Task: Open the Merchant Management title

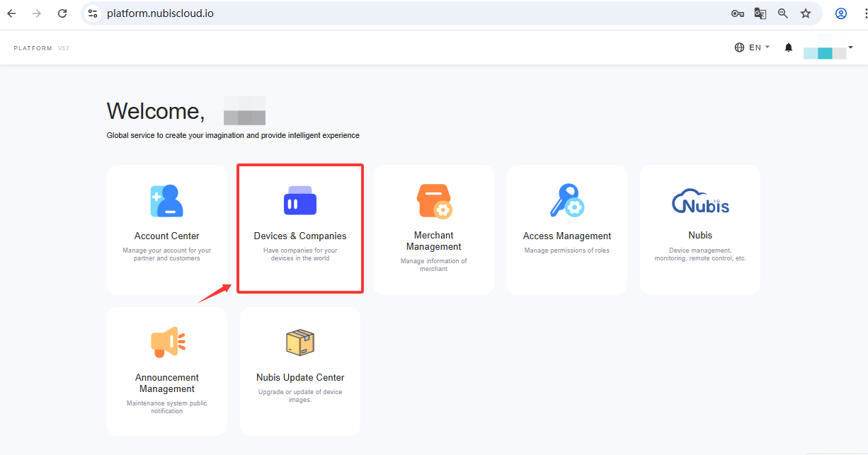Action: point(434,241)
